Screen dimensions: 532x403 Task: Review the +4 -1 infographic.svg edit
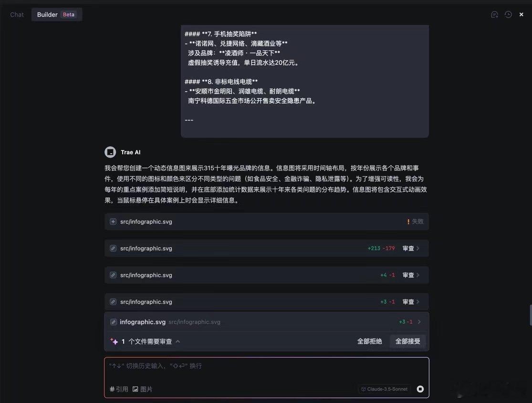click(x=408, y=276)
